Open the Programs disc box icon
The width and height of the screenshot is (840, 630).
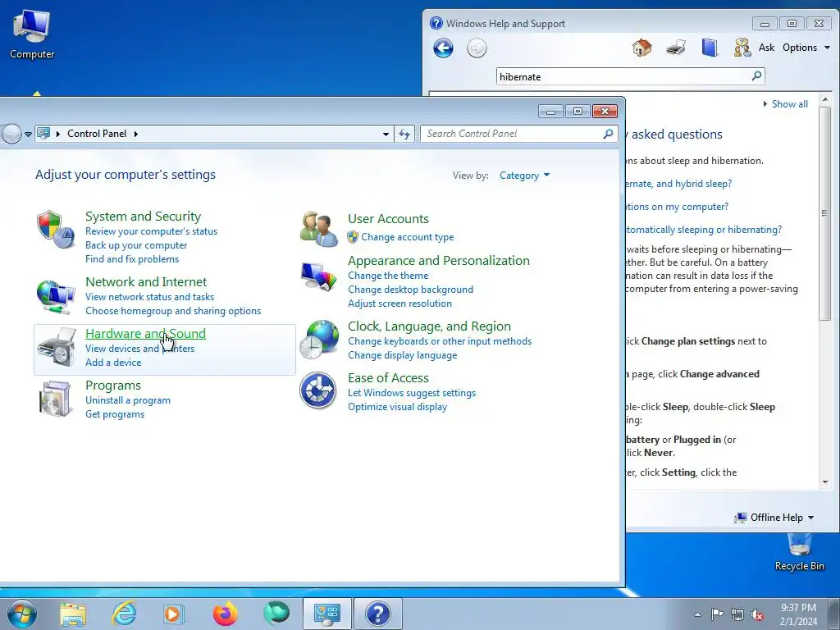click(56, 399)
